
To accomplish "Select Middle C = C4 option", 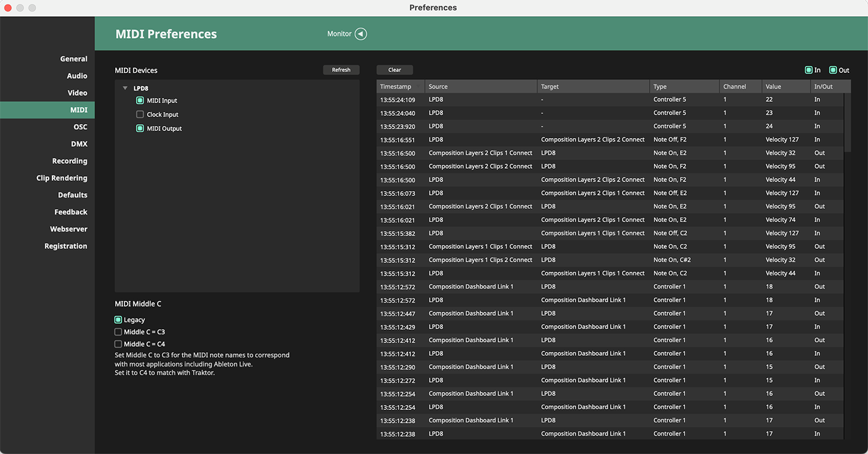I will tap(118, 344).
